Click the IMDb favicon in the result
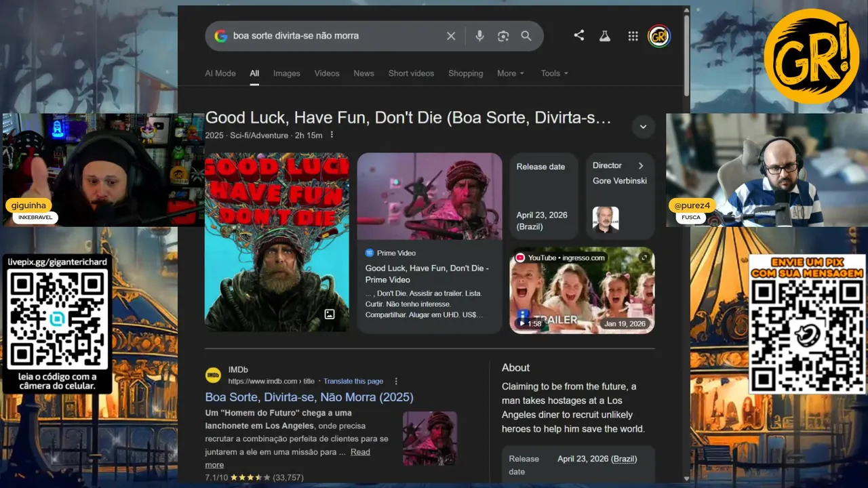This screenshot has width=868, height=488. click(214, 375)
